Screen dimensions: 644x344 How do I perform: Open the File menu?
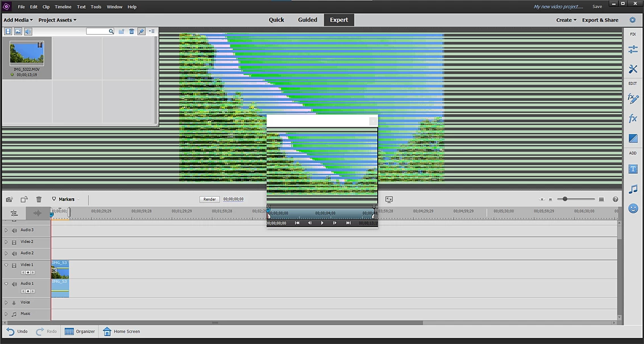pyautogui.click(x=22, y=7)
